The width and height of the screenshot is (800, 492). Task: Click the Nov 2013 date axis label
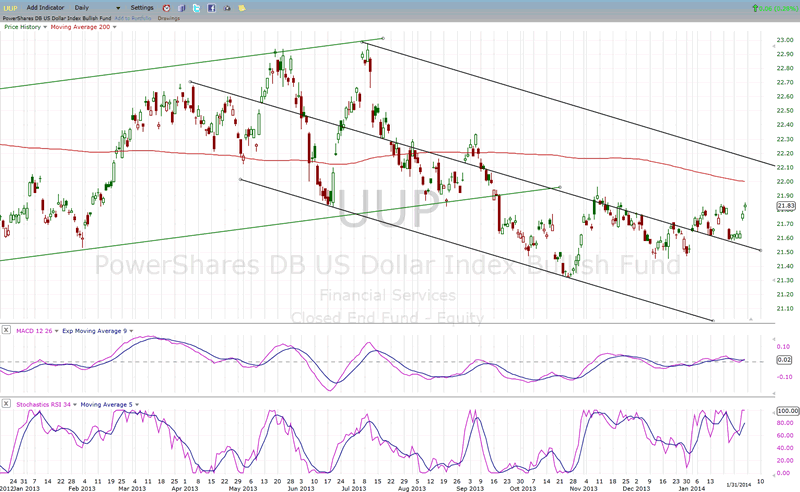583,488
